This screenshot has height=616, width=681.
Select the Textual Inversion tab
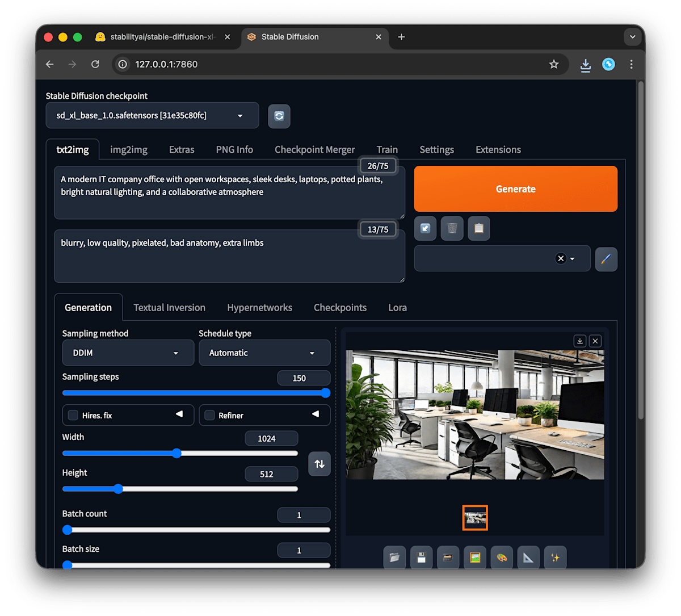click(x=169, y=308)
